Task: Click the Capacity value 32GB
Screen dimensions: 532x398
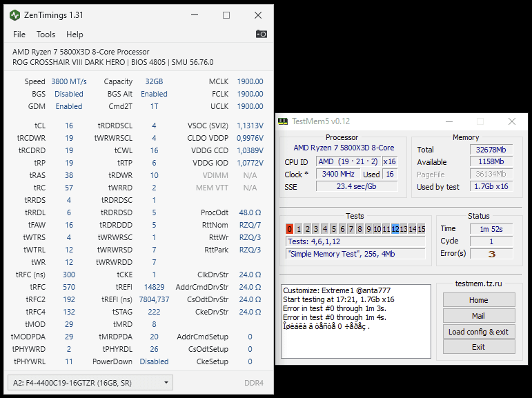Action: pos(154,81)
